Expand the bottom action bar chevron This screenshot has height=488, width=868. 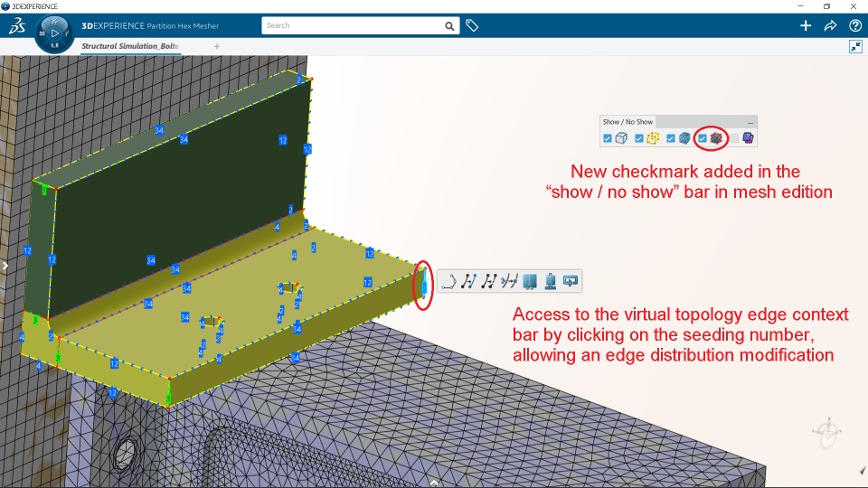[x=434, y=483]
